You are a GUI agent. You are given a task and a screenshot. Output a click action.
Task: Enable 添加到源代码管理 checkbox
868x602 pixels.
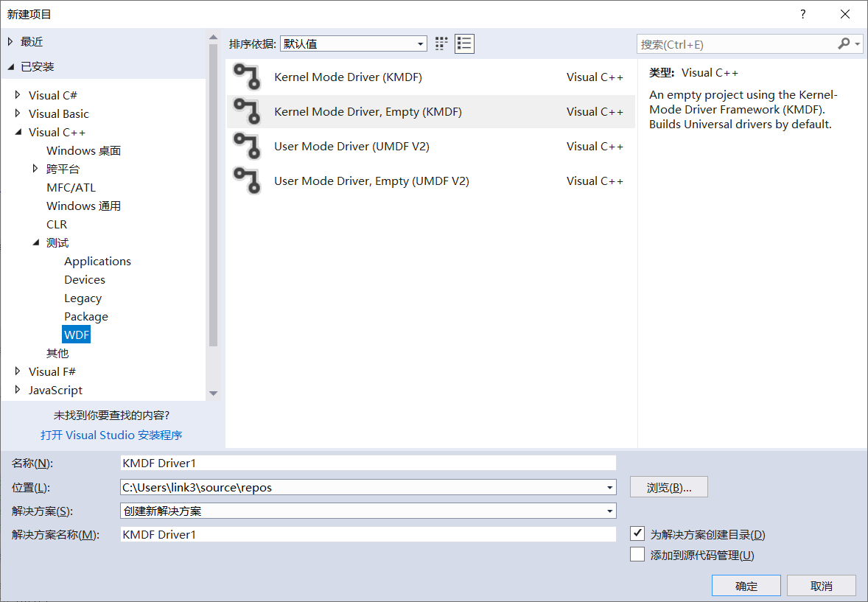click(x=637, y=554)
